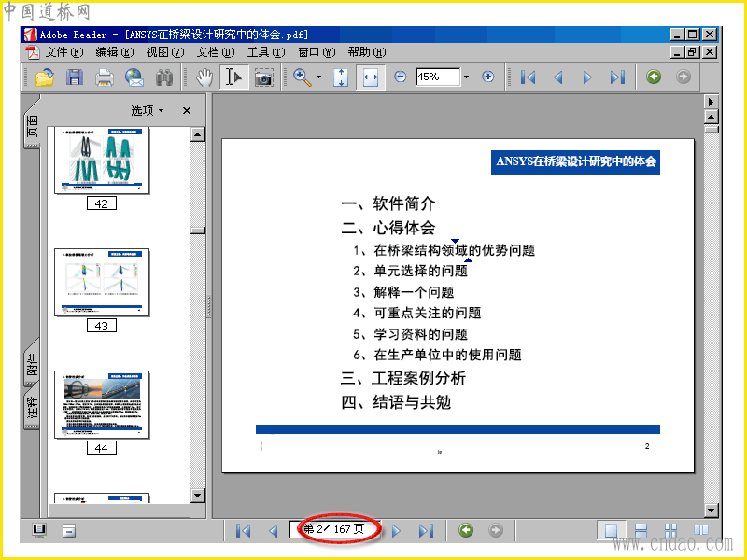The height and width of the screenshot is (560, 747).
Task: Toggle the Fit Page view
Action: 341,77
